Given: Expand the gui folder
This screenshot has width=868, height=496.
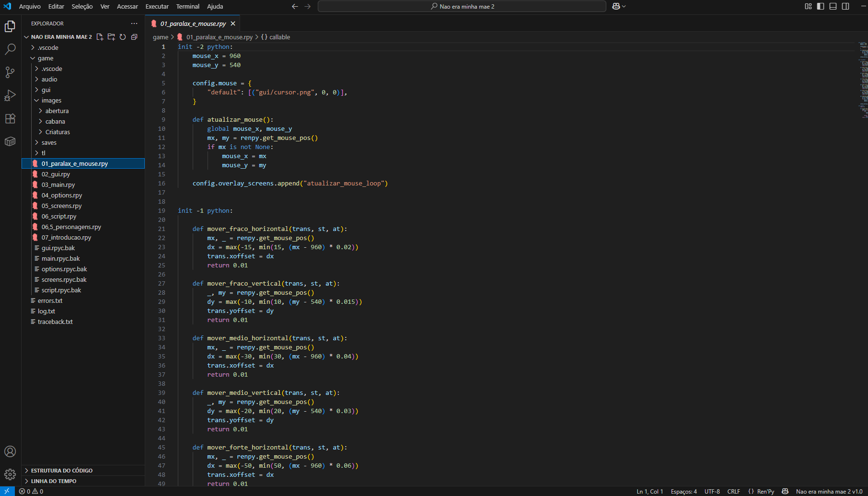Looking at the screenshot, I should 83,90.
